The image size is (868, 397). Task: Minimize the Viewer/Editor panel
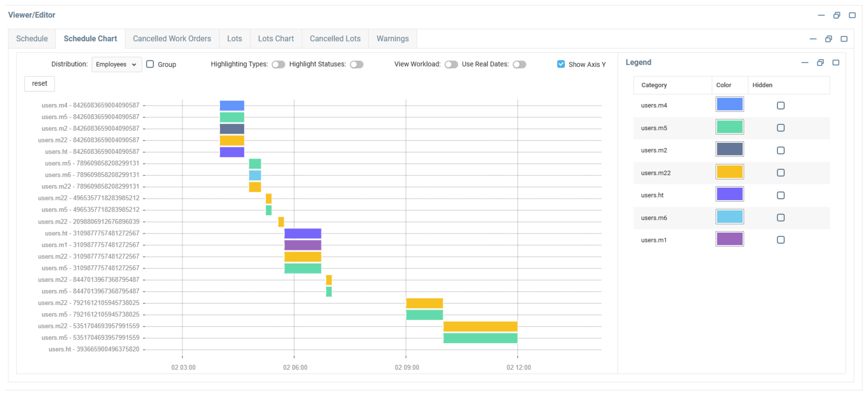pos(821,15)
